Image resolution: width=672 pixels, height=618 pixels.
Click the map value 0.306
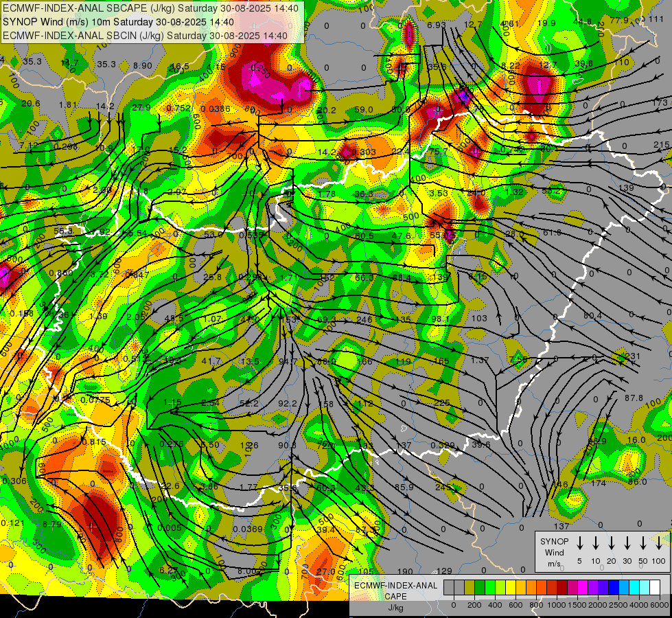point(14,481)
